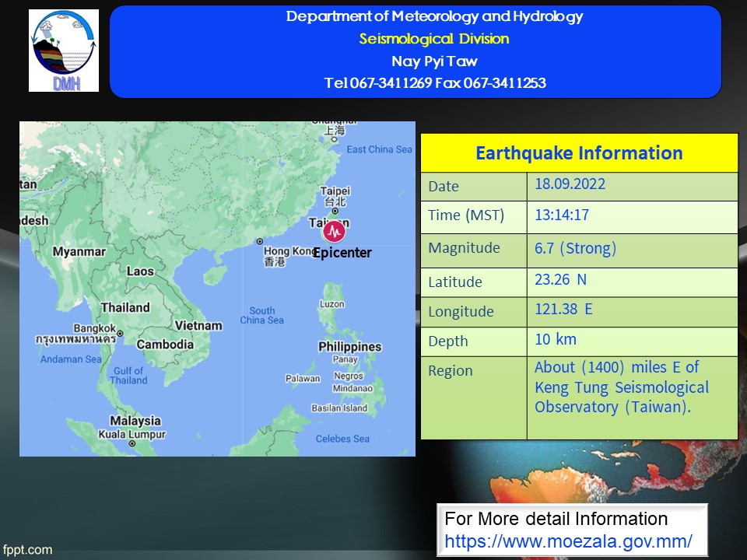747x560 pixels.
Task: Click the Bangkok city marker dot
Action: coord(120,334)
